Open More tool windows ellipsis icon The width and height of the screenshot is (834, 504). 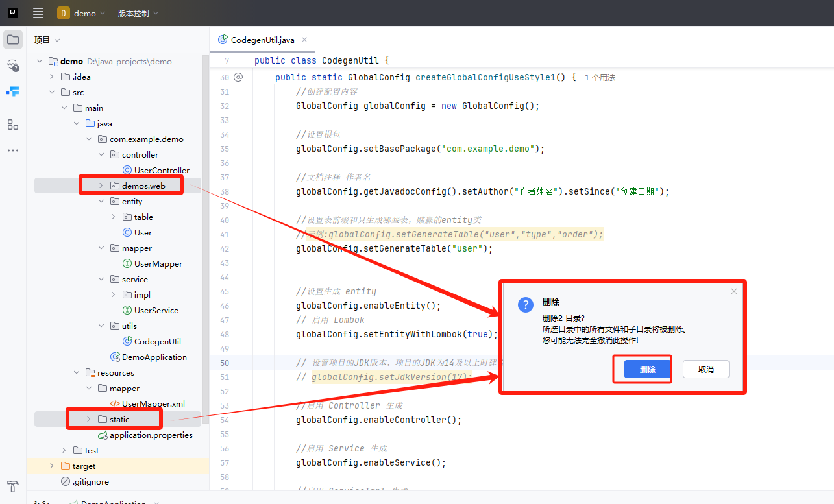pos(13,150)
